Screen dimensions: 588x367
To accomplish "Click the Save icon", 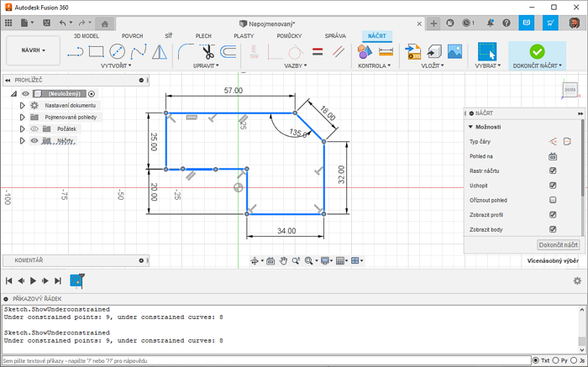I will [46, 23].
